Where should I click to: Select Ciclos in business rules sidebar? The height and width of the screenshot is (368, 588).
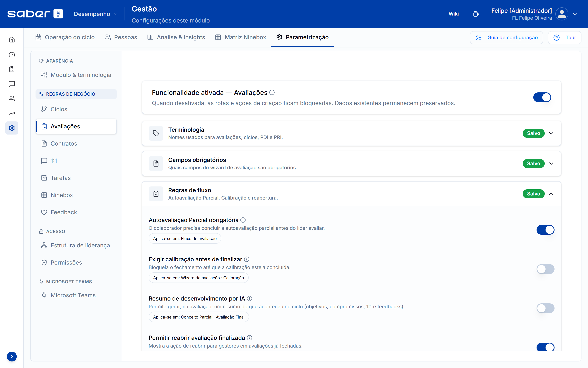(x=76, y=109)
